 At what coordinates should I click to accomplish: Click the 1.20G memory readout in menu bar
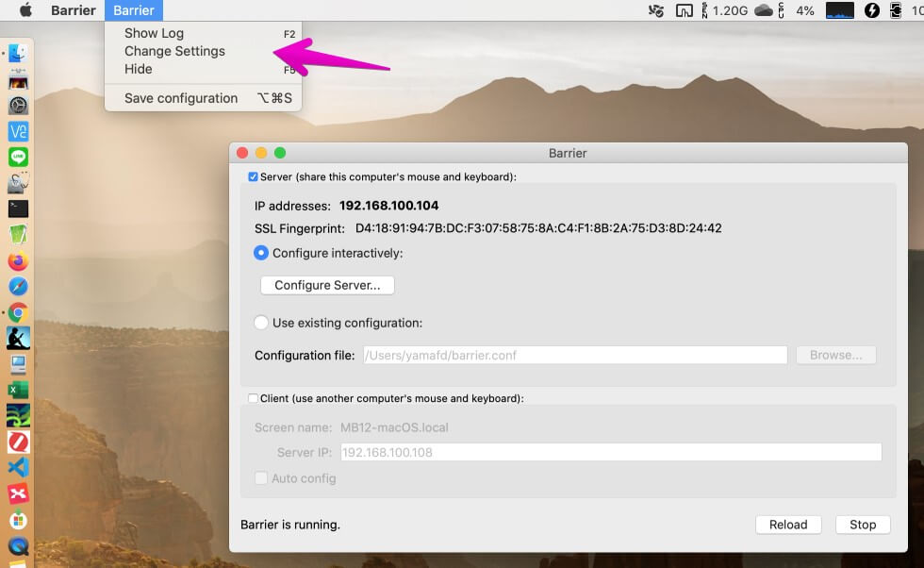coord(730,10)
